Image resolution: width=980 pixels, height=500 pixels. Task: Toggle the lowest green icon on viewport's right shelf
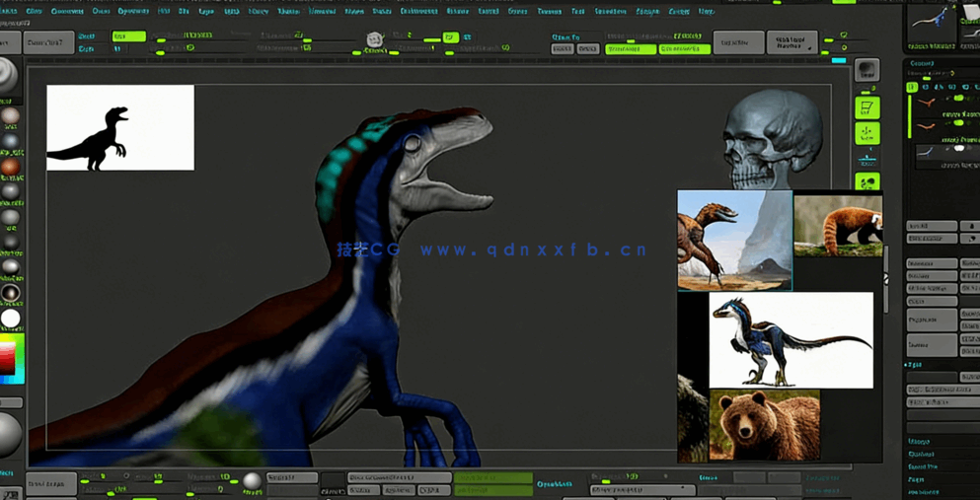point(867,182)
